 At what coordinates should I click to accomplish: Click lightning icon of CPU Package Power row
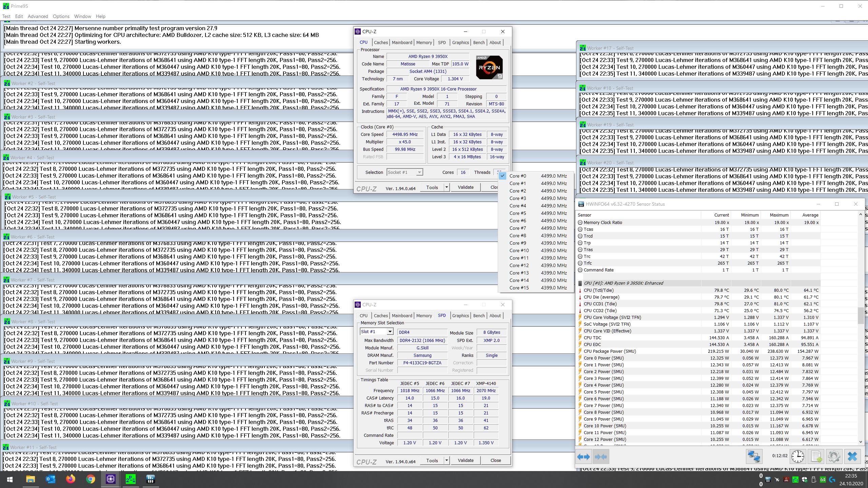[580, 351]
